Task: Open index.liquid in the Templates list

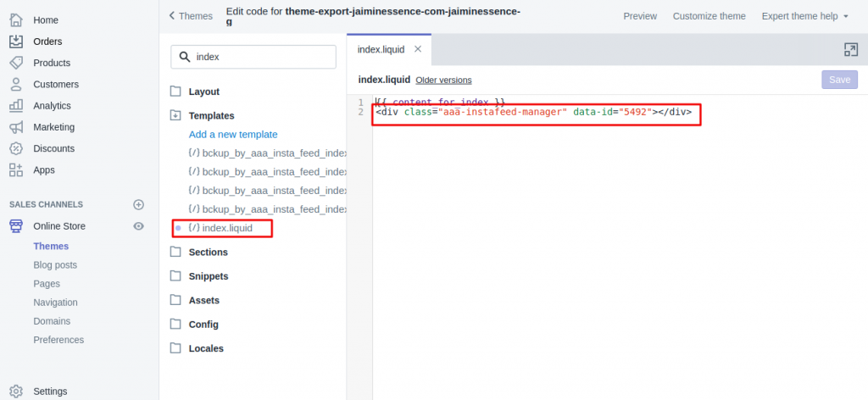Action: [227, 228]
